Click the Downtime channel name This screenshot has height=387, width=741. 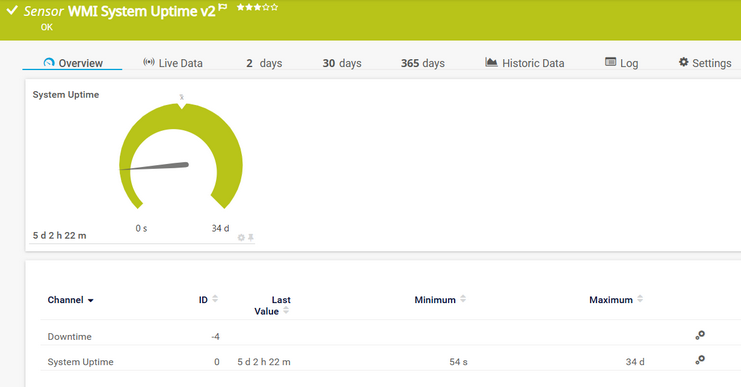coord(69,336)
